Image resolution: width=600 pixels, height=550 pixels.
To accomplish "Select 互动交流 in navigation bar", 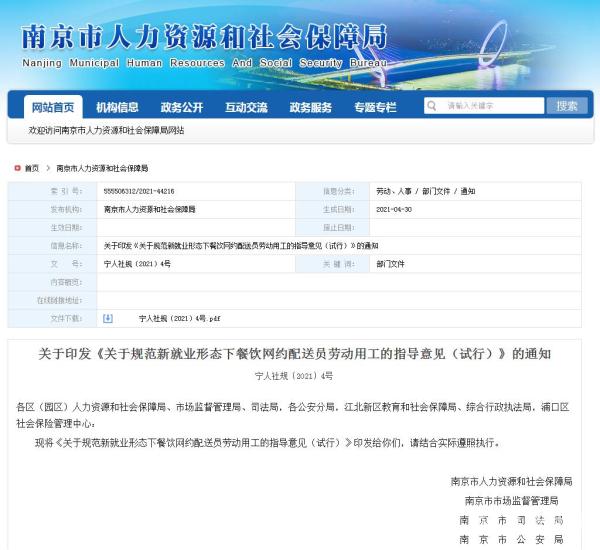I will (246, 107).
